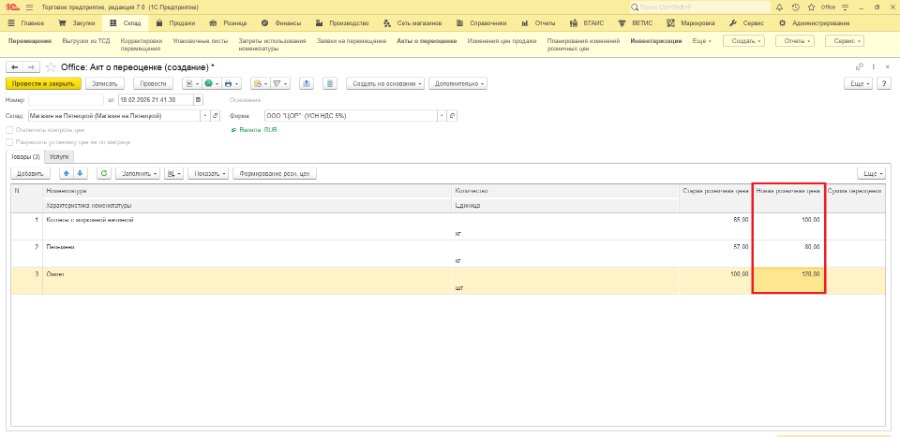Click the Записать button

tap(105, 83)
